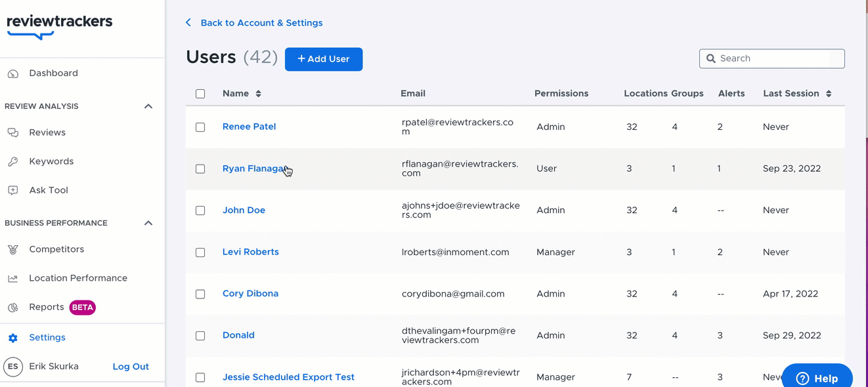Go to Reviews in the sidebar
This screenshot has width=868, height=387.
click(47, 132)
